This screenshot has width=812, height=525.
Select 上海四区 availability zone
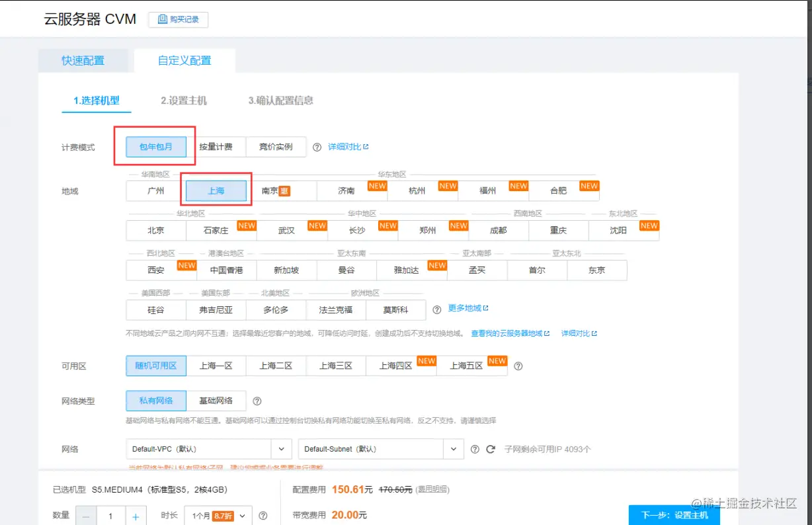401,366
